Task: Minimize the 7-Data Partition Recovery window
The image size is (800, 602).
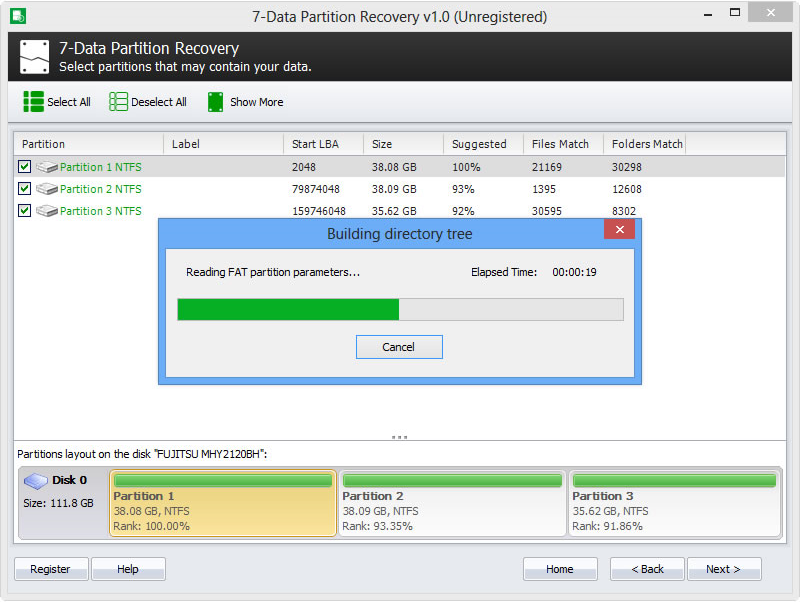Action: click(708, 15)
